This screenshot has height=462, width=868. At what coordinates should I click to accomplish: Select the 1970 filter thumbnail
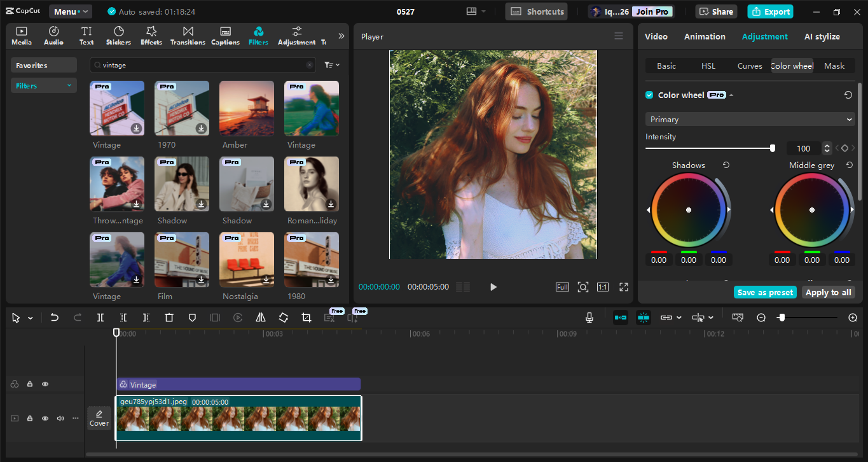[181, 108]
